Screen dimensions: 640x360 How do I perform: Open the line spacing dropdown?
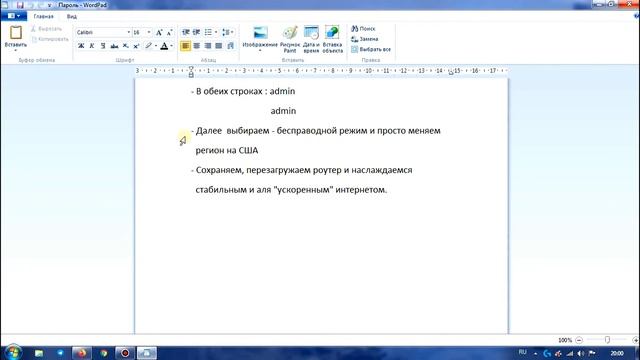coord(227,32)
